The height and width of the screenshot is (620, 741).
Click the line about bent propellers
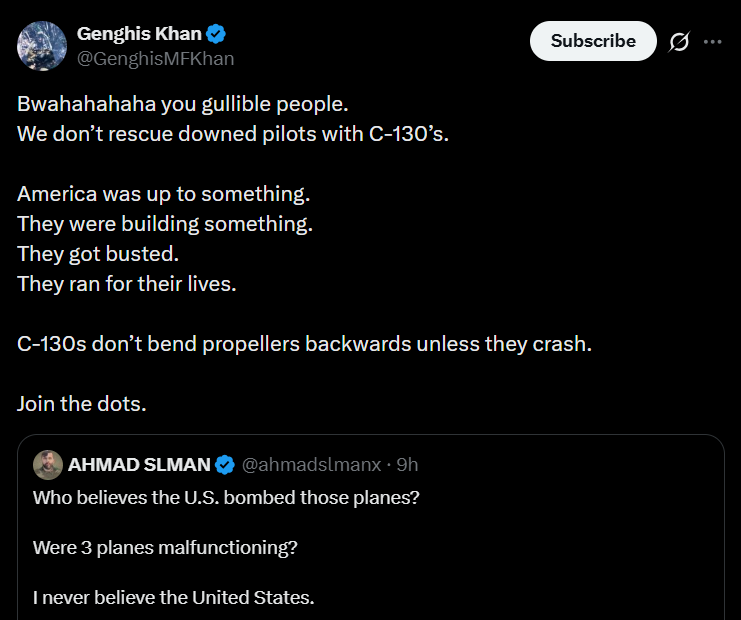coord(304,344)
